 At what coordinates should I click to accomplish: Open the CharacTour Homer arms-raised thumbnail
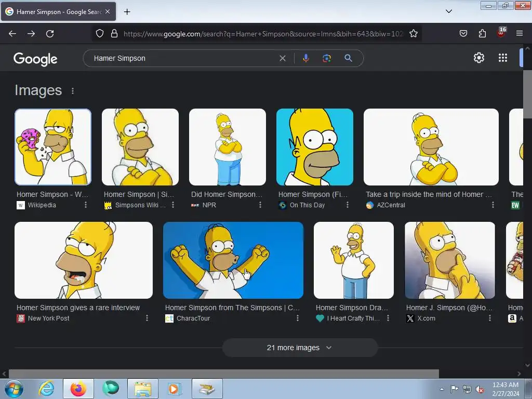(233, 260)
